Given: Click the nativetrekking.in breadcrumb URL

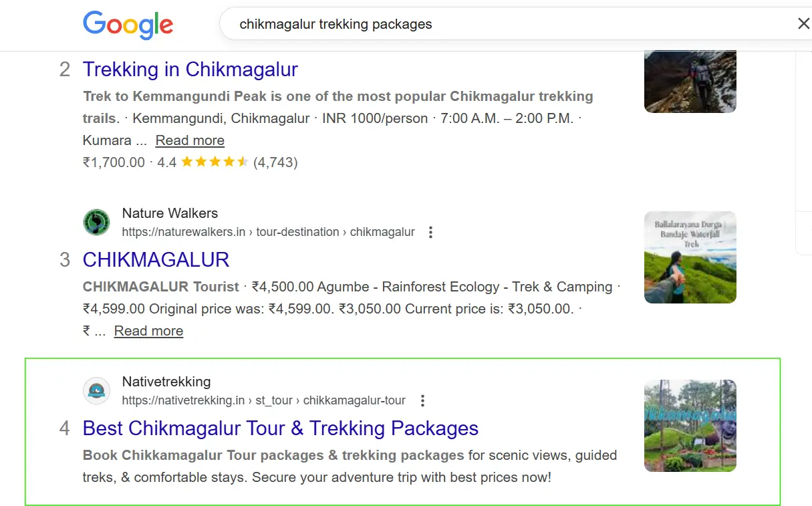Looking at the screenshot, I should (x=263, y=400).
